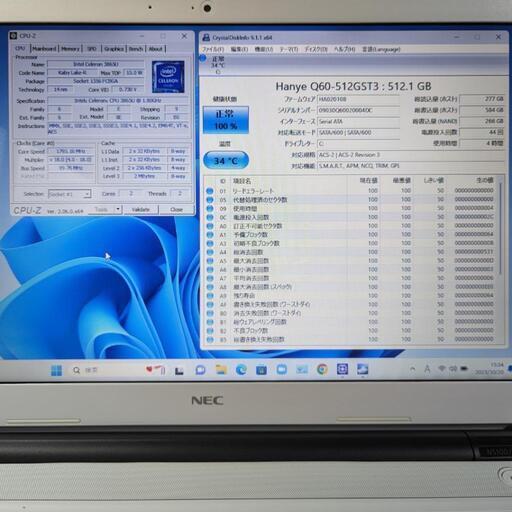Open taskbar search magnifier icon
This screenshot has height=512, width=512.
click(77, 370)
